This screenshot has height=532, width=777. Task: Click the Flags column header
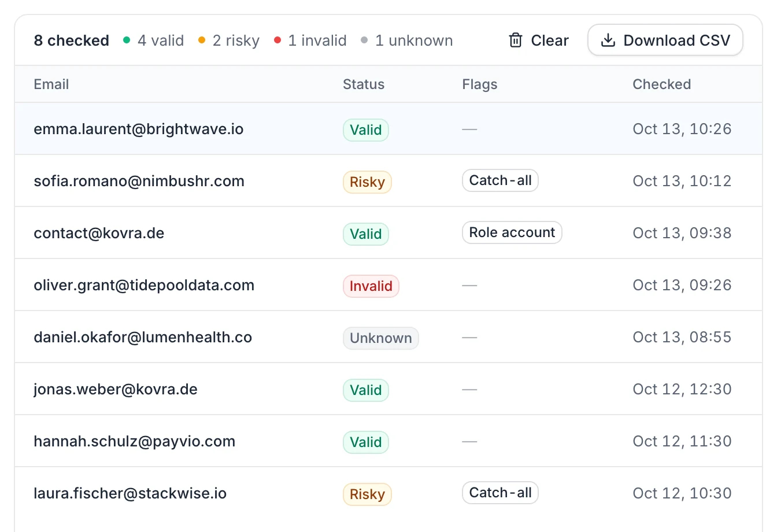coord(480,84)
